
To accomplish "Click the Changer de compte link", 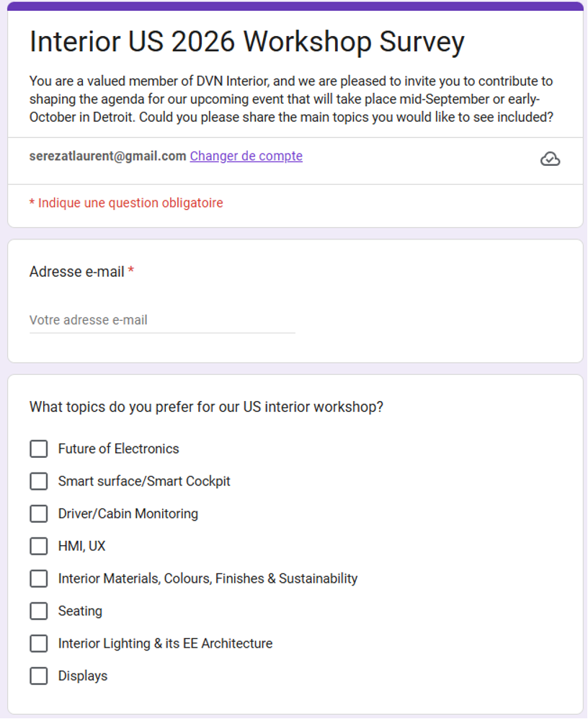I will (x=246, y=156).
